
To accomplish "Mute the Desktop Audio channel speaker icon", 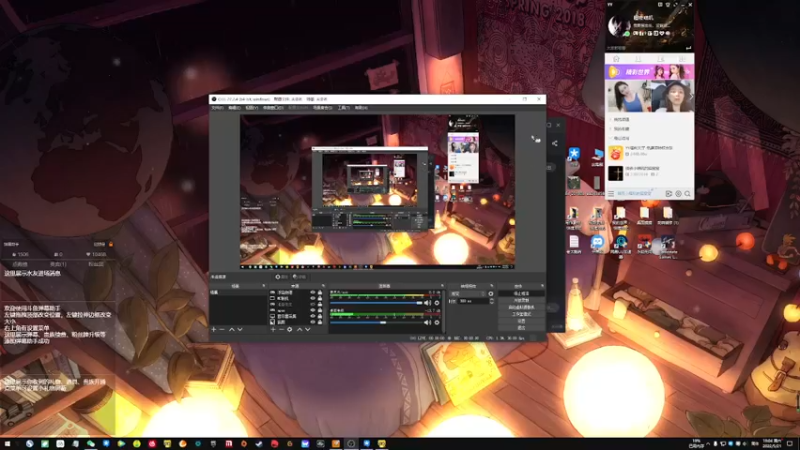I will pos(428,322).
